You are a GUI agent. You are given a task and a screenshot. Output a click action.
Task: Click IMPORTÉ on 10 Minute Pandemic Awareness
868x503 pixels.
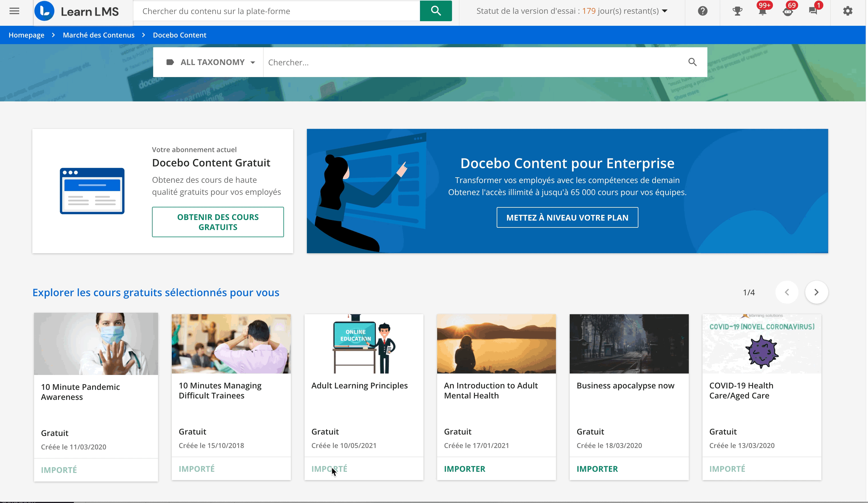tap(59, 470)
